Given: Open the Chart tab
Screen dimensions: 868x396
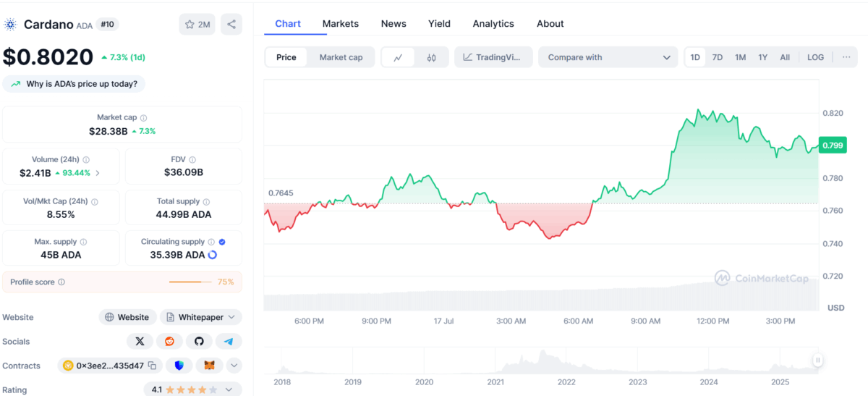Looking at the screenshot, I should pyautogui.click(x=288, y=24).
